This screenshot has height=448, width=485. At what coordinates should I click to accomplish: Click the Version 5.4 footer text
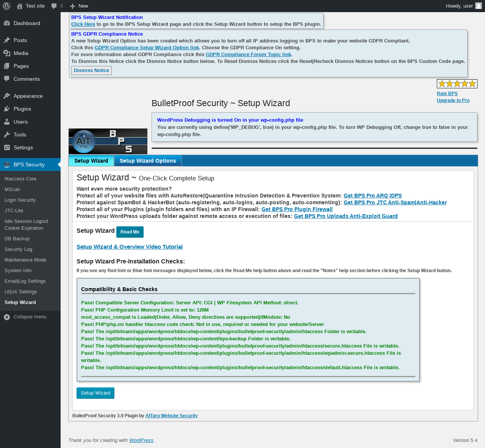click(x=465, y=440)
